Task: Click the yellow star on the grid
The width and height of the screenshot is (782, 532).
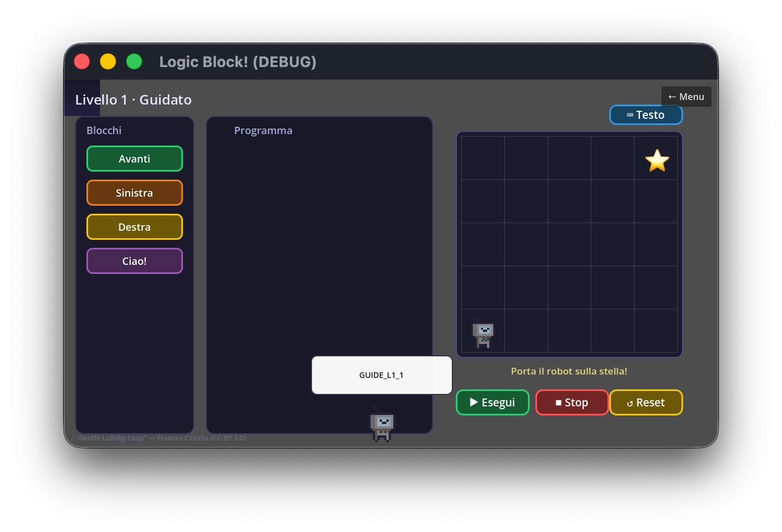Action: click(657, 160)
